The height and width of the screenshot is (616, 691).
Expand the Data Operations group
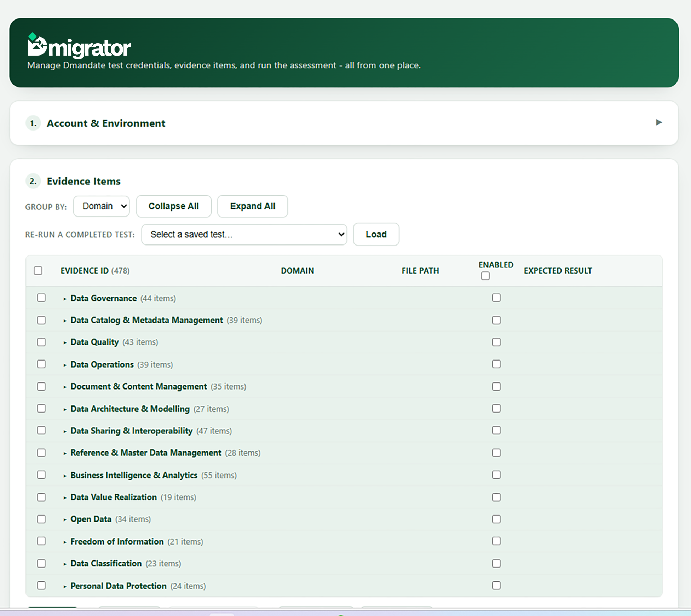tap(65, 365)
